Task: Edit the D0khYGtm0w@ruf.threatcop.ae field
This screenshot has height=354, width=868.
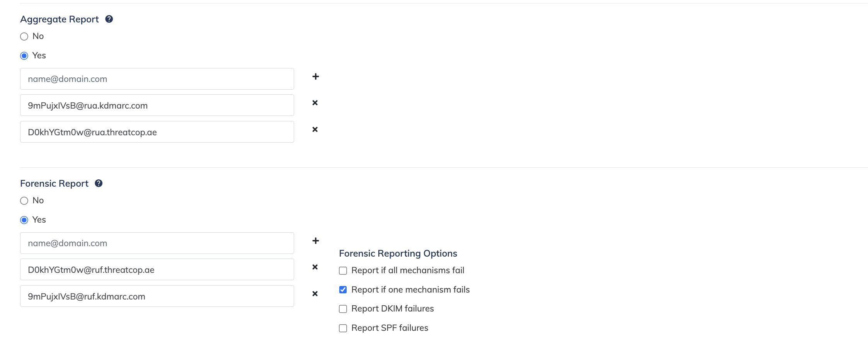Action: tap(157, 269)
